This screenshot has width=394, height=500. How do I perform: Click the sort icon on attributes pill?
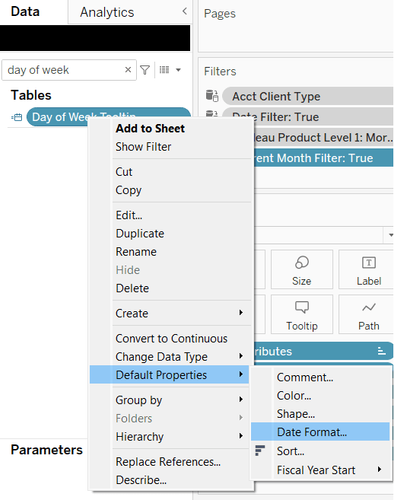[x=381, y=351]
